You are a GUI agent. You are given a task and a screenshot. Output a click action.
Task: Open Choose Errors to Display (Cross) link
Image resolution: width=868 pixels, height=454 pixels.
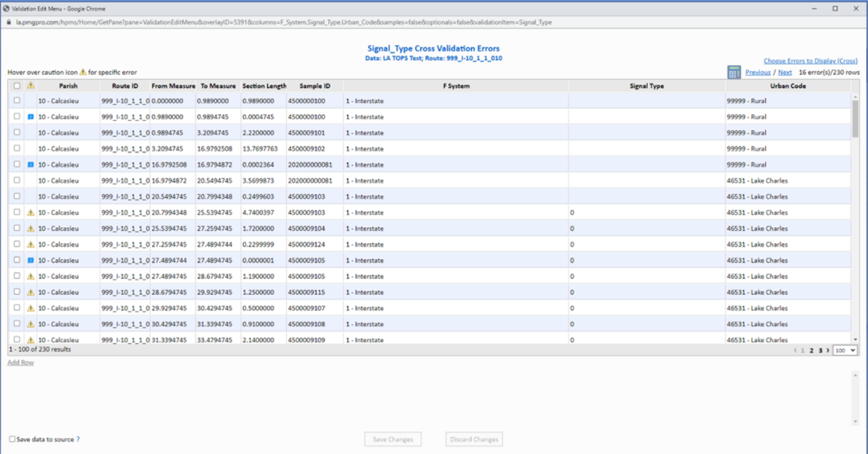810,61
